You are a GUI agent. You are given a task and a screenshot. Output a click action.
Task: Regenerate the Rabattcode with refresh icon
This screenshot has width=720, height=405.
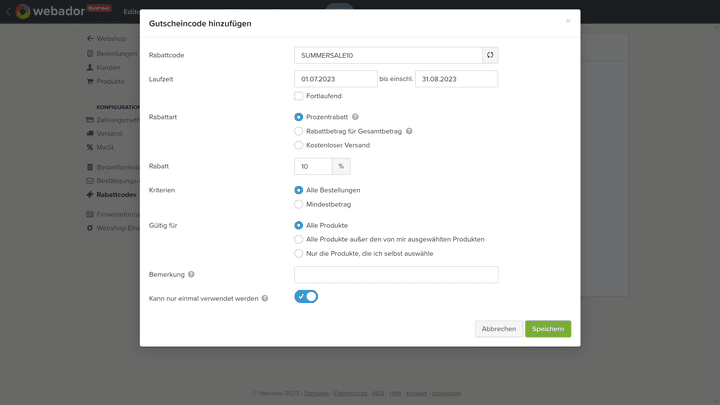pos(490,55)
